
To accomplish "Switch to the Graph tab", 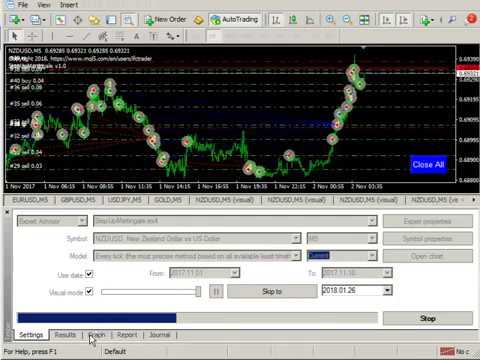I will [97, 335].
